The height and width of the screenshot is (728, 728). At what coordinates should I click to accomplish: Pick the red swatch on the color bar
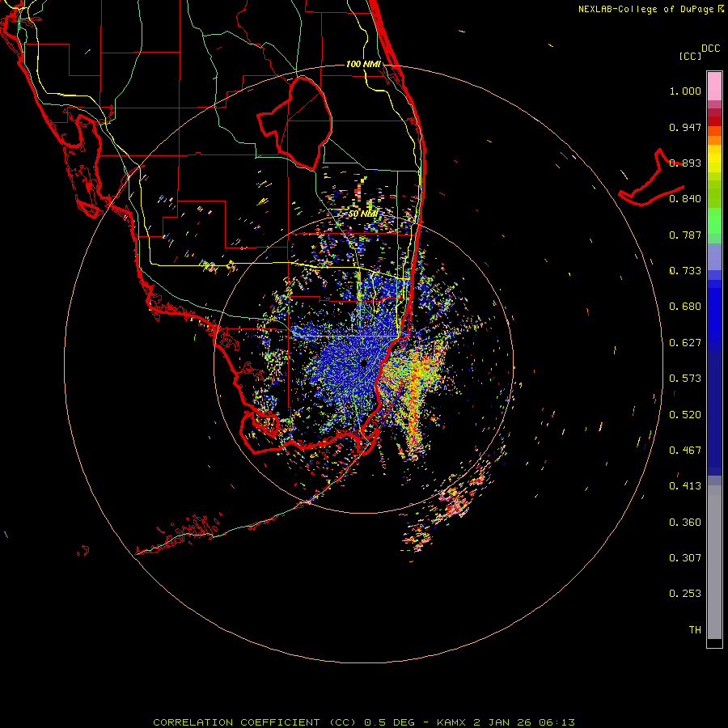click(714, 121)
